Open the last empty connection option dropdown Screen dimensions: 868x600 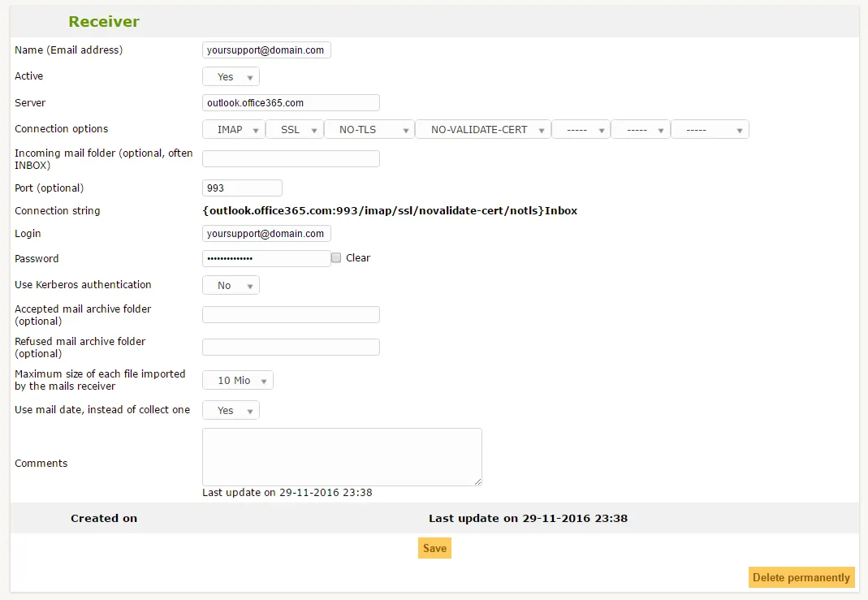[x=710, y=129]
